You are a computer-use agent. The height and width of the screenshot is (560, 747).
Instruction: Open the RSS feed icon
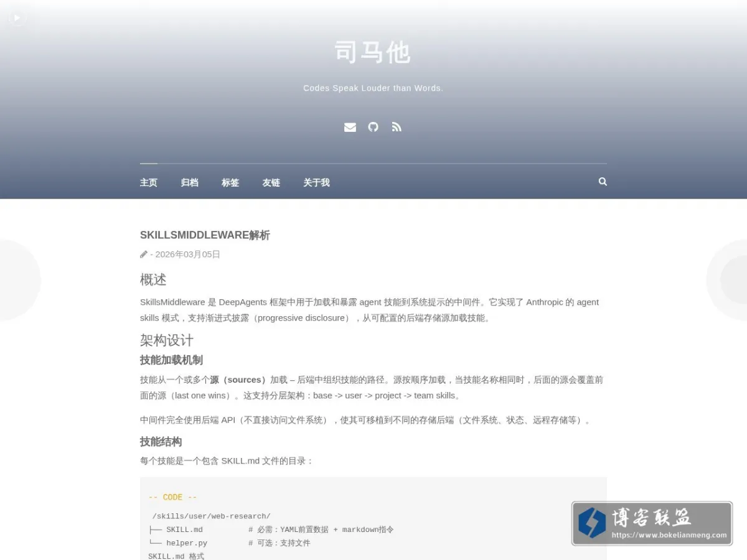(x=397, y=127)
